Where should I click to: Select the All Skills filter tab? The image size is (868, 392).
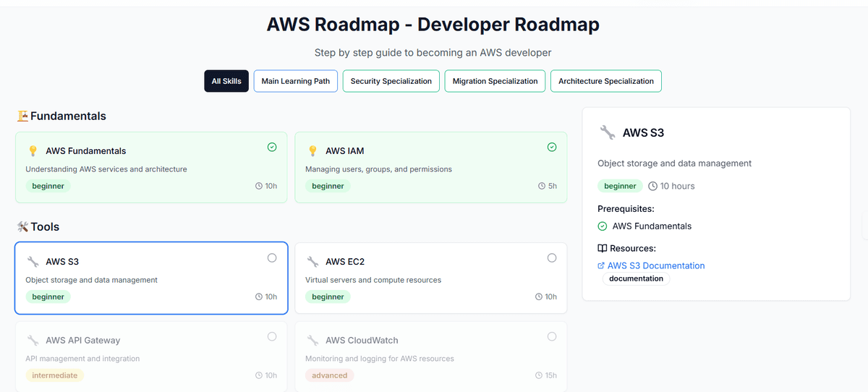[x=226, y=81]
